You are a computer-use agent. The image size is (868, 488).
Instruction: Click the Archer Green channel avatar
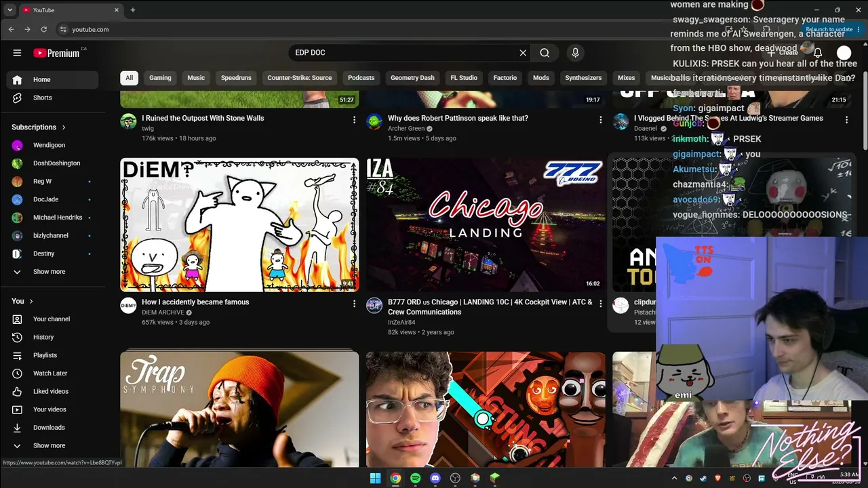pyautogui.click(x=374, y=121)
